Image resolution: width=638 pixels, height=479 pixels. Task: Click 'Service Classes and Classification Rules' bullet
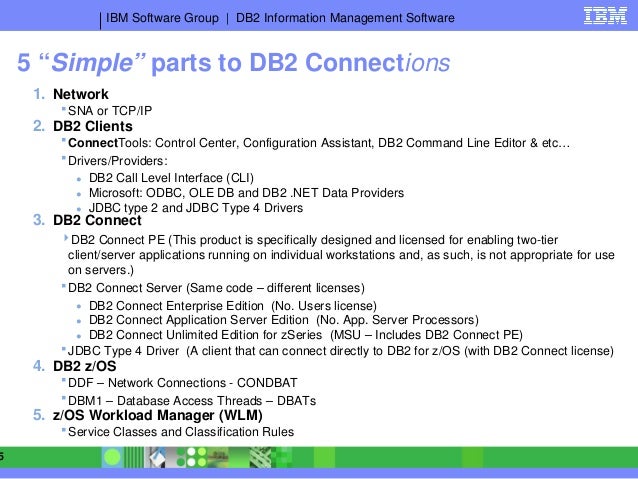pyautogui.click(x=181, y=432)
